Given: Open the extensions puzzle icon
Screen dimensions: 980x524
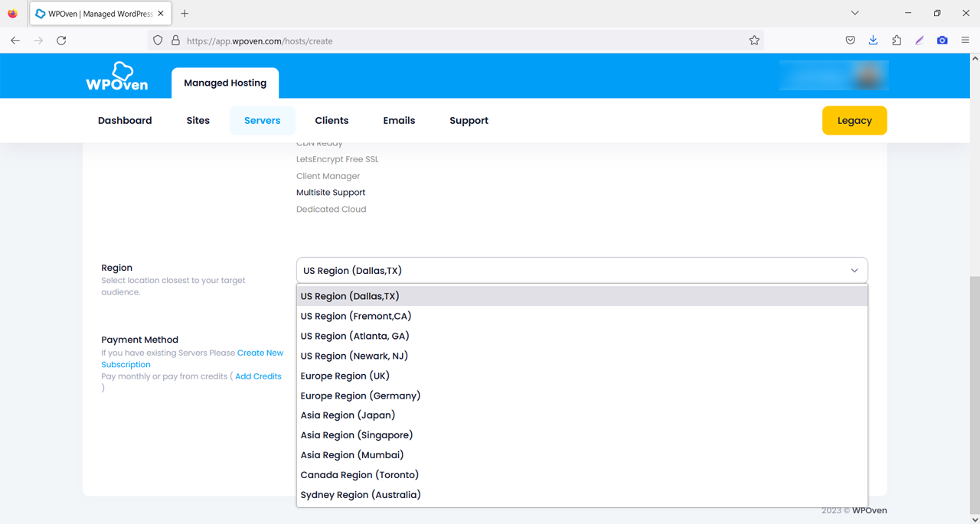Looking at the screenshot, I should [x=897, y=41].
